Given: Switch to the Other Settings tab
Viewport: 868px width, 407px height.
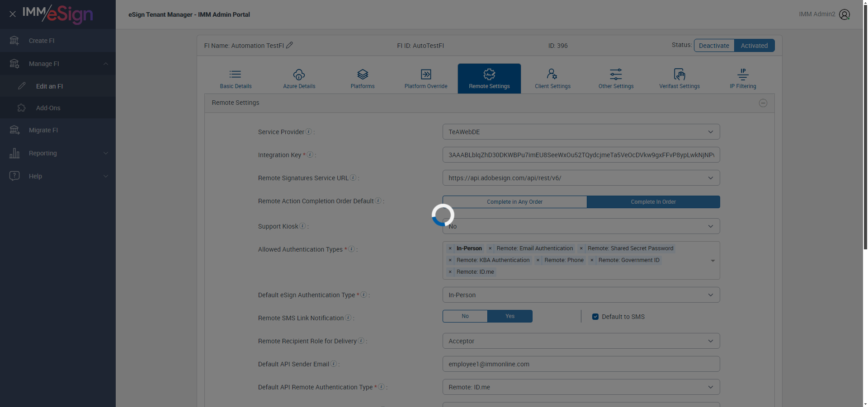Looking at the screenshot, I should pos(616,79).
